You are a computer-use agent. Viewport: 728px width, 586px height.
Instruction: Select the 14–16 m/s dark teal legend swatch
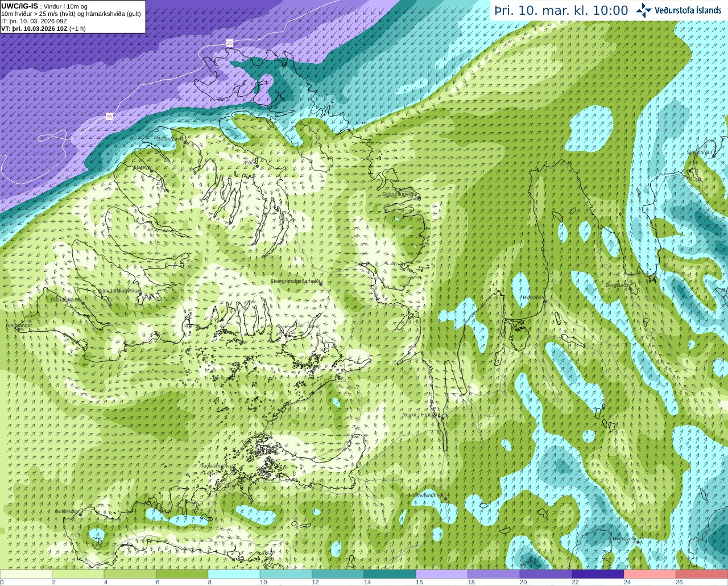pyautogui.click(x=390, y=574)
